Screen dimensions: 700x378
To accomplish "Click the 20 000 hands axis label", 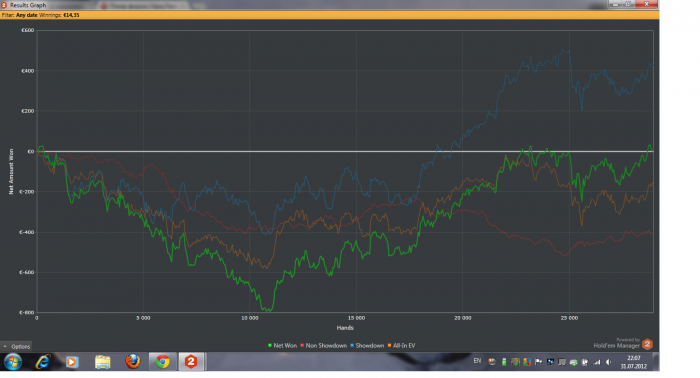I will click(462, 318).
